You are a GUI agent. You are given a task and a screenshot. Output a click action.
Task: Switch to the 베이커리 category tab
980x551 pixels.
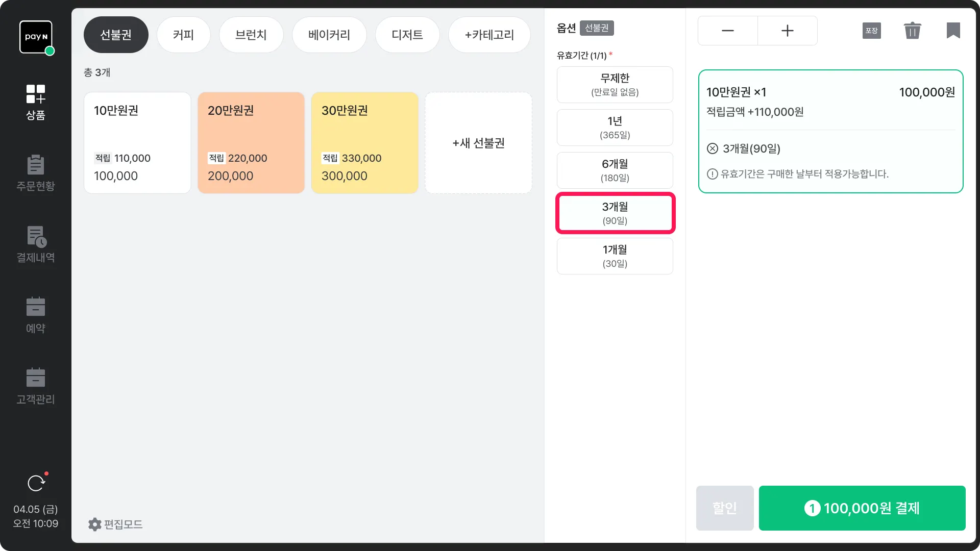329,35
